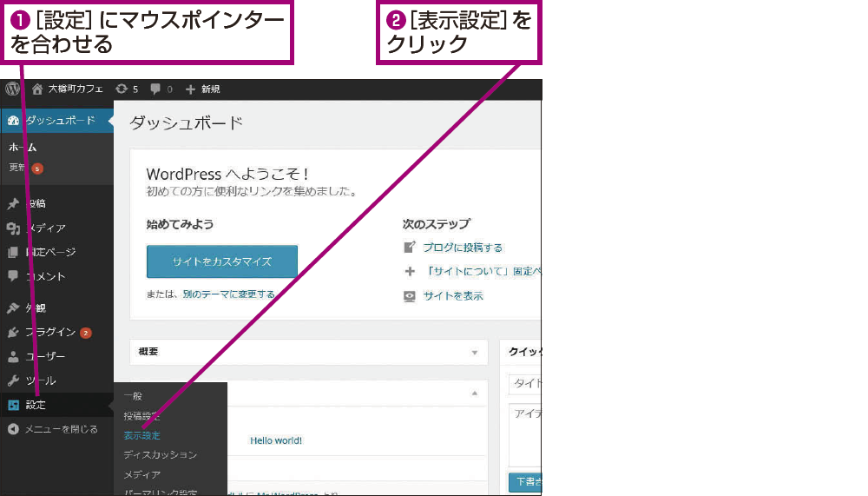
Task: Open the comments bubble icon in admin bar
Action: (155, 89)
